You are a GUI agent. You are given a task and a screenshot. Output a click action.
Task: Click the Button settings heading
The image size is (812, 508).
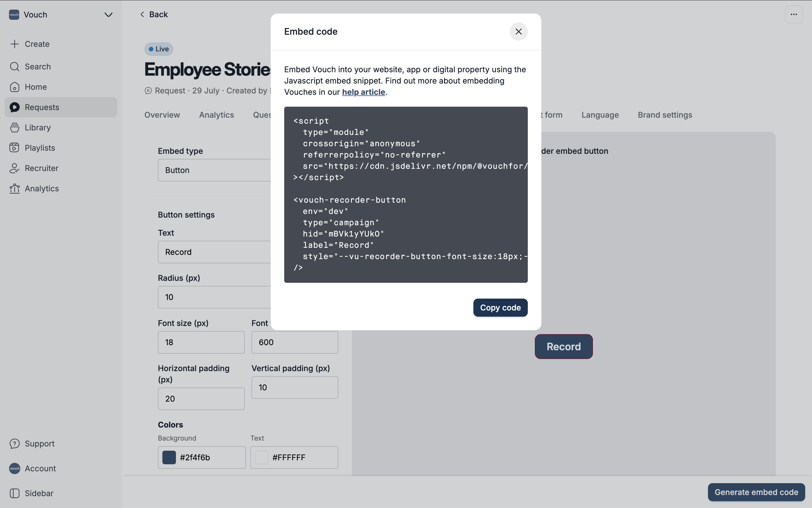coord(186,215)
